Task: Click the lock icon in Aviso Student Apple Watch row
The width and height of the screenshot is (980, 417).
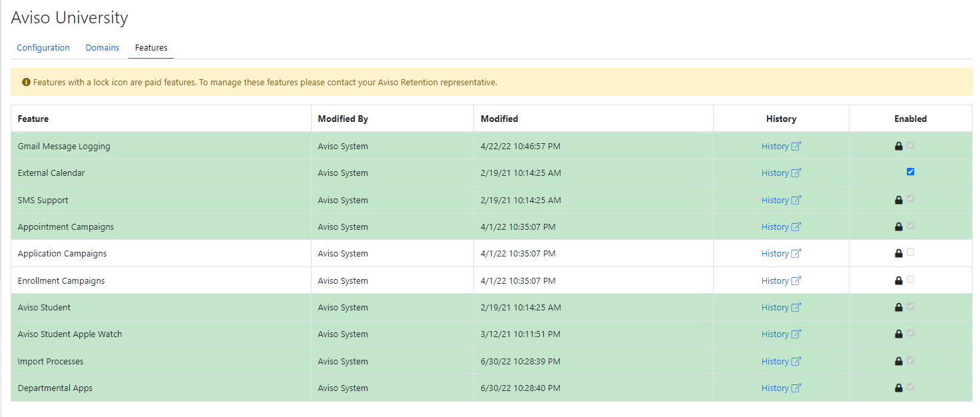Action: point(899,334)
